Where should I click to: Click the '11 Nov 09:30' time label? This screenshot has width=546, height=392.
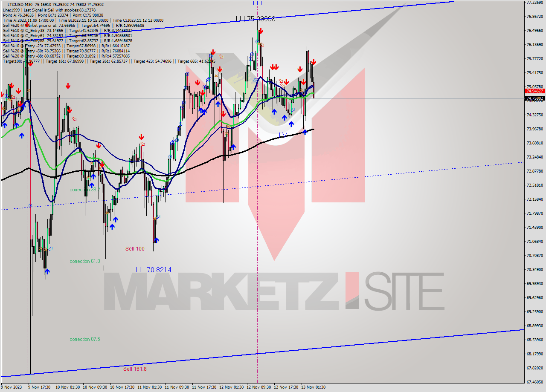pyautogui.click(x=177, y=387)
